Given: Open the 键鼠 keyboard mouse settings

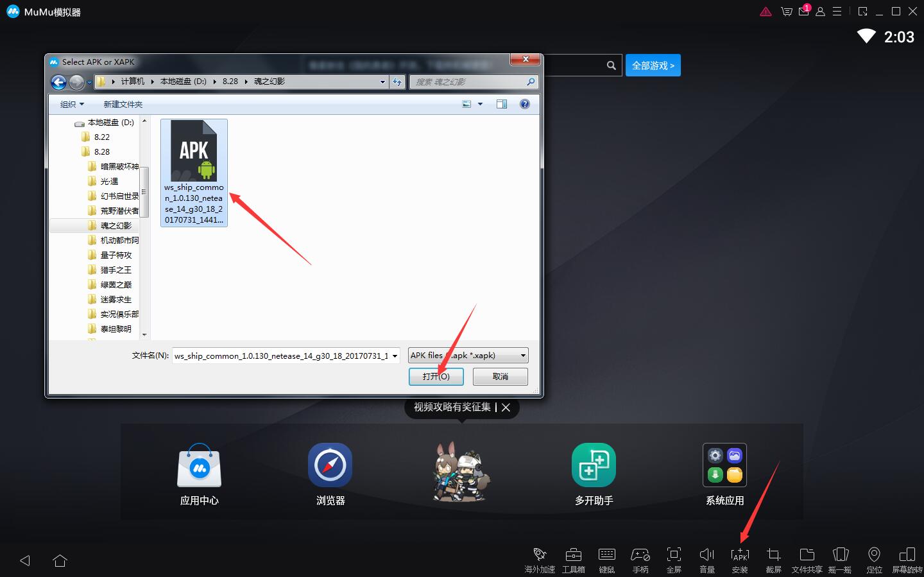Looking at the screenshot, I should [606, 560].
